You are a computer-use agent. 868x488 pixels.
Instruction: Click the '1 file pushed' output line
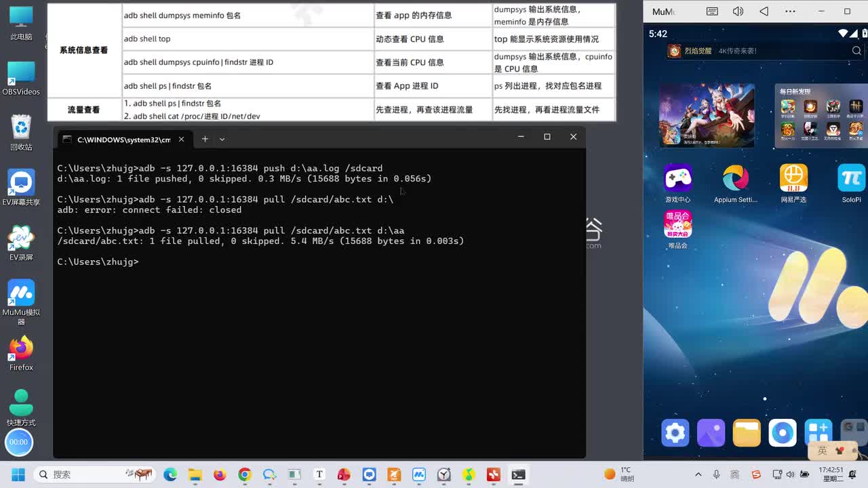[244, 179]
